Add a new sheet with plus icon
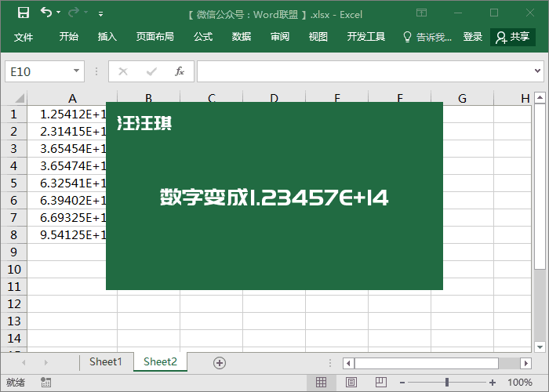The width and height of the screenshot is (549, 392). click(x=220, y=363)
